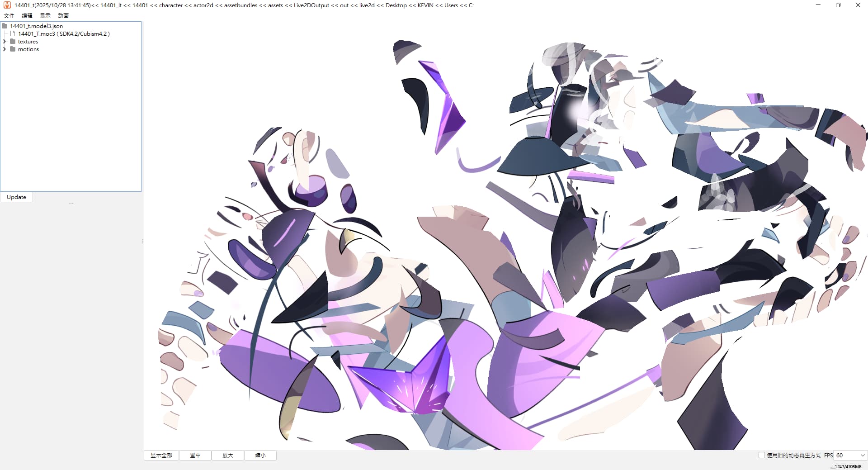Click the motions folder icon
This screenshot has height=470, width=868.
tap(13, 49)
